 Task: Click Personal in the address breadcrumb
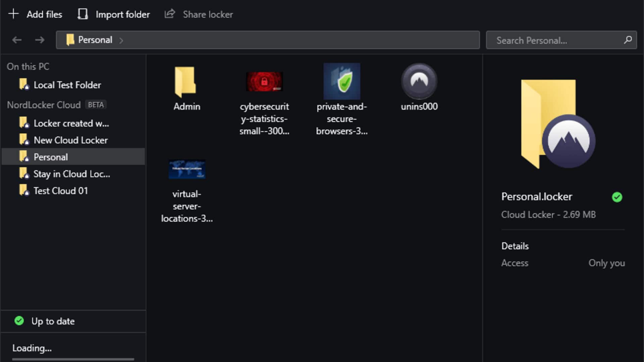point(95,40)
